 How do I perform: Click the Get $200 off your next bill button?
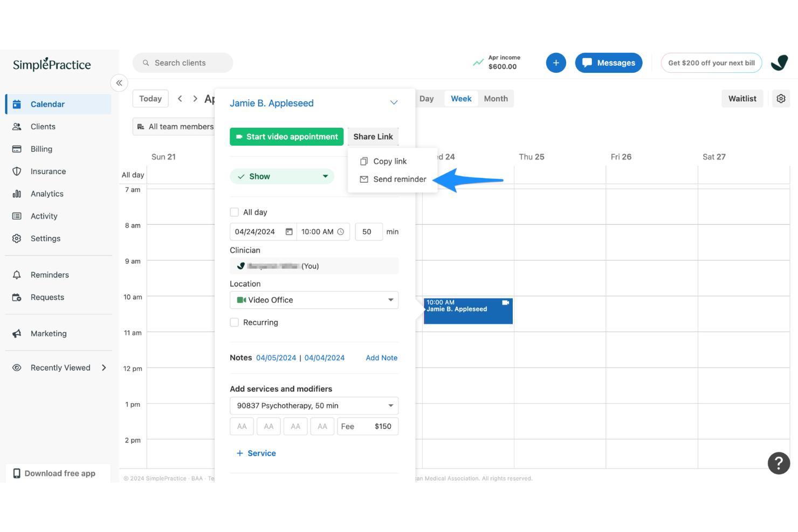click(x=711, y=63)
